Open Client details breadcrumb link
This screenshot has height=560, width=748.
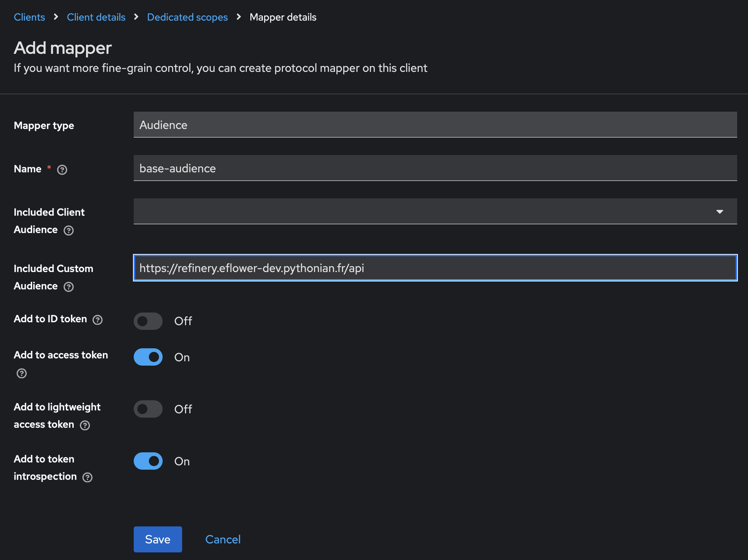[96, 17]
